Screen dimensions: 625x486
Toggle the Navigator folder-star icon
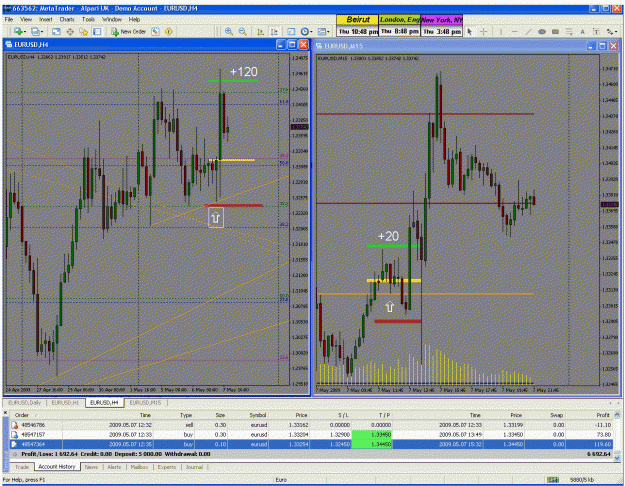(x=83, y=31)
